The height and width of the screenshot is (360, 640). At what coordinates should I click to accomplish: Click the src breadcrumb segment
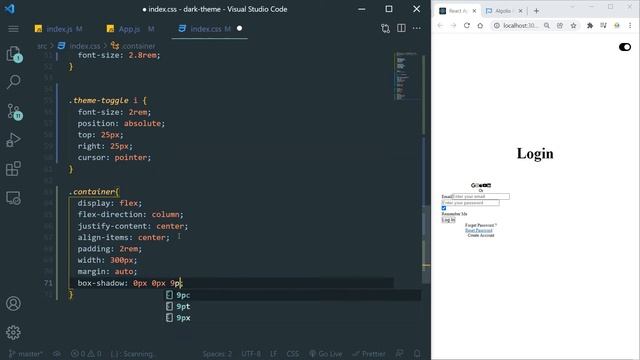pos(42,46)
